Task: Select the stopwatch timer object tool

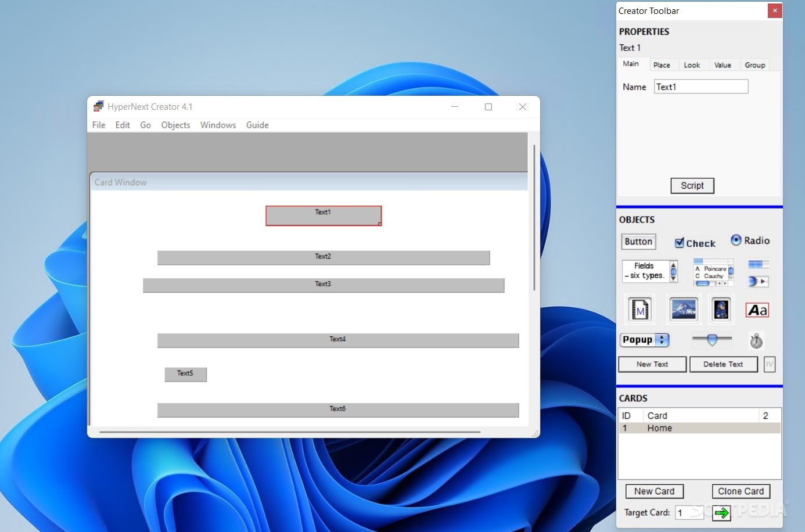Action: 756,341
